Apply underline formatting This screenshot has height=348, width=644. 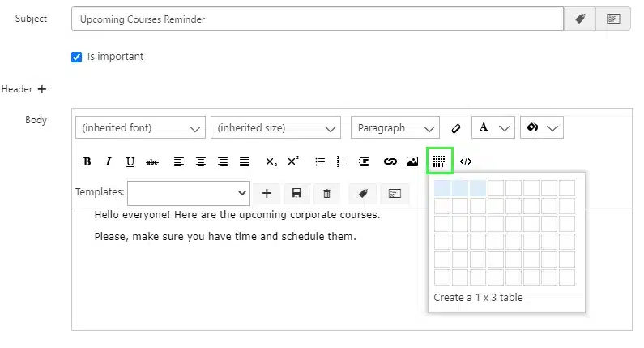click(x=130, y=161)
